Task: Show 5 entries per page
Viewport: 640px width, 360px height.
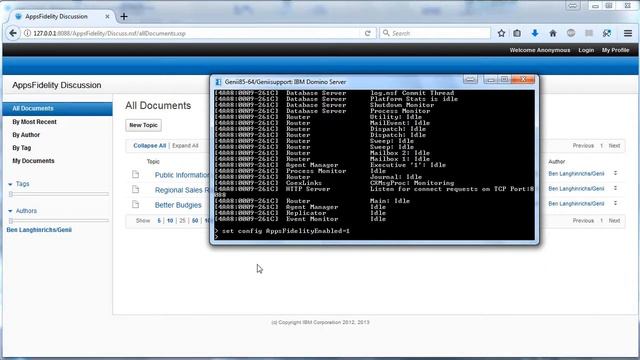Action: click(x=159, y=221)
